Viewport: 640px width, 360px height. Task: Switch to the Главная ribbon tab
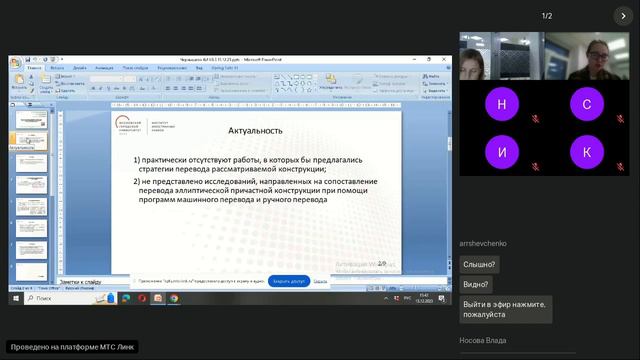(34, 68)
